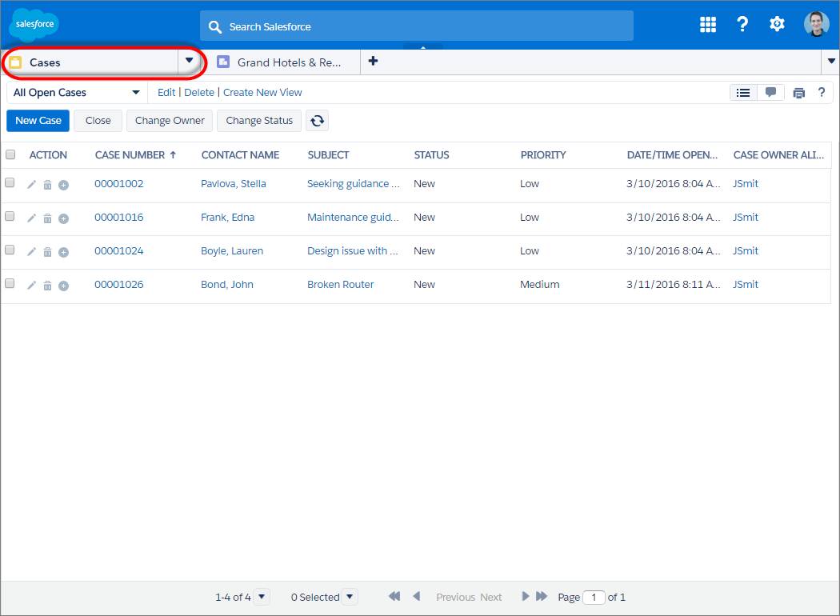Edit case 00001024 with pencil icon
Image resolution: width=840 pixels, height=616 pixels.
(32, 252)
